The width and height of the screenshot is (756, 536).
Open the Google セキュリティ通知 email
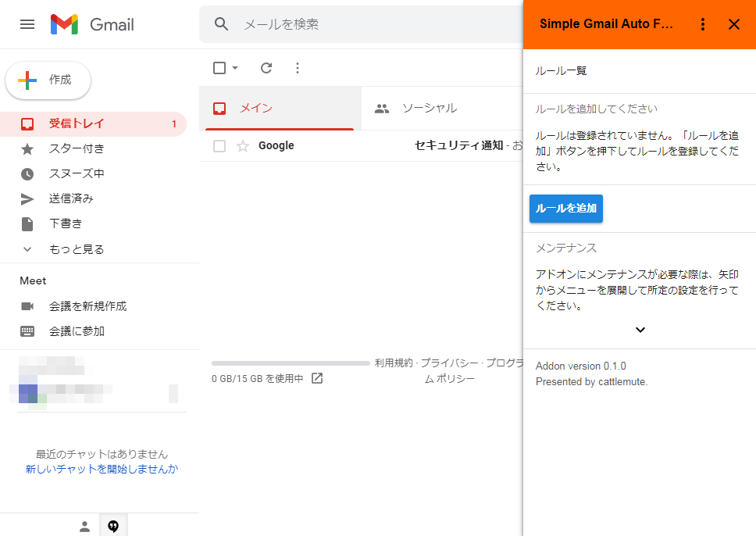click(x=361, y=145)
